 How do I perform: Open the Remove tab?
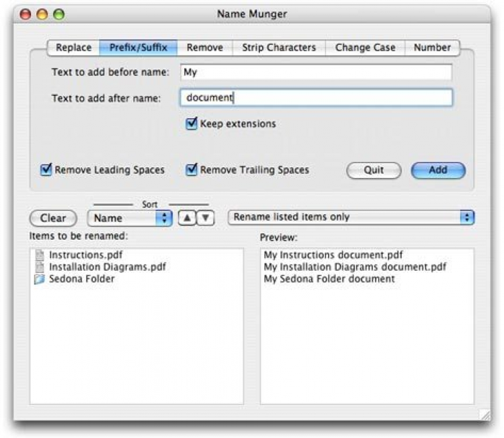coord(205,48)
